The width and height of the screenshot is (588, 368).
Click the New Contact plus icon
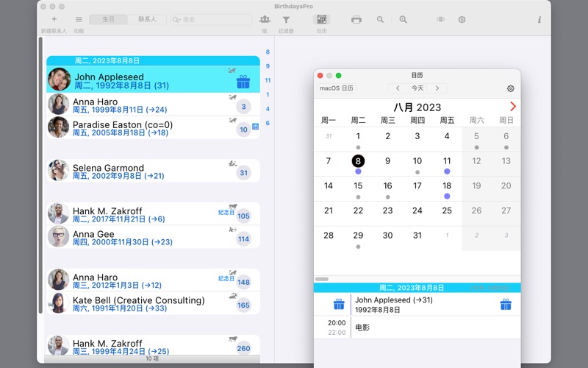click(x=54, y=20)
